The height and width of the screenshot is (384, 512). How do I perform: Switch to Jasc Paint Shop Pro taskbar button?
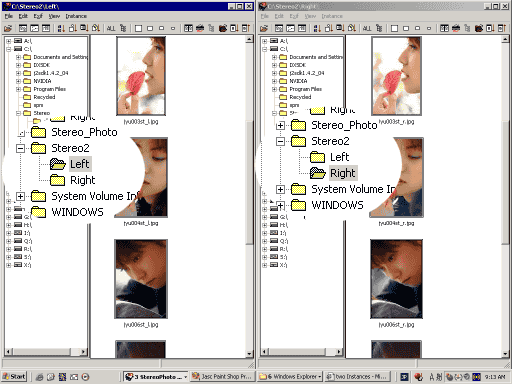[x=222, y=377]
